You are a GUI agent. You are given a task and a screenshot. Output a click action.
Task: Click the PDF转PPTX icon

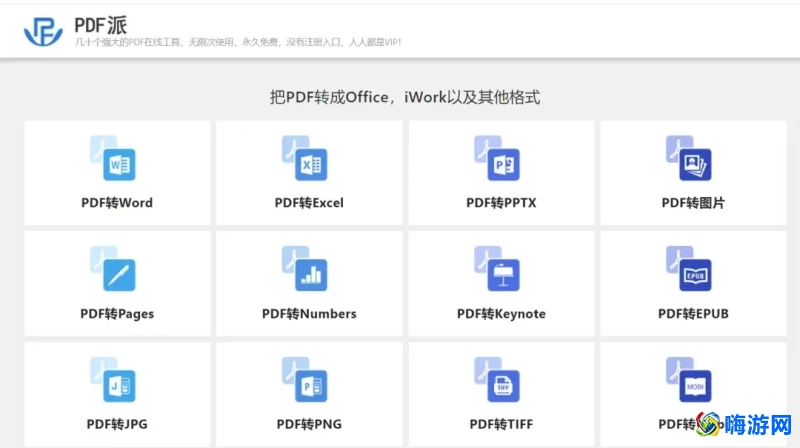point(497,158)
